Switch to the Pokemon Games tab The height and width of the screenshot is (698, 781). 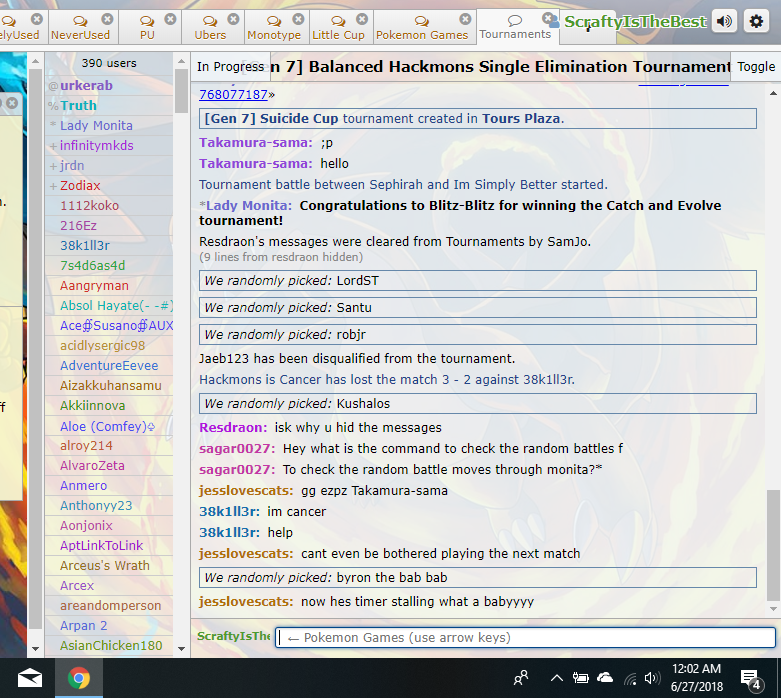pos(422,28)
